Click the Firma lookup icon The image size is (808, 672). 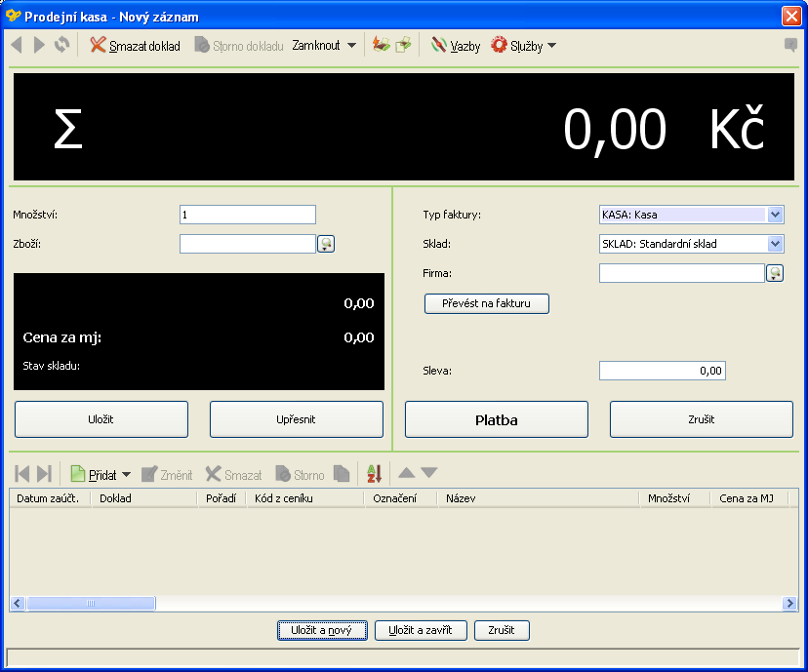click(775, 273)
